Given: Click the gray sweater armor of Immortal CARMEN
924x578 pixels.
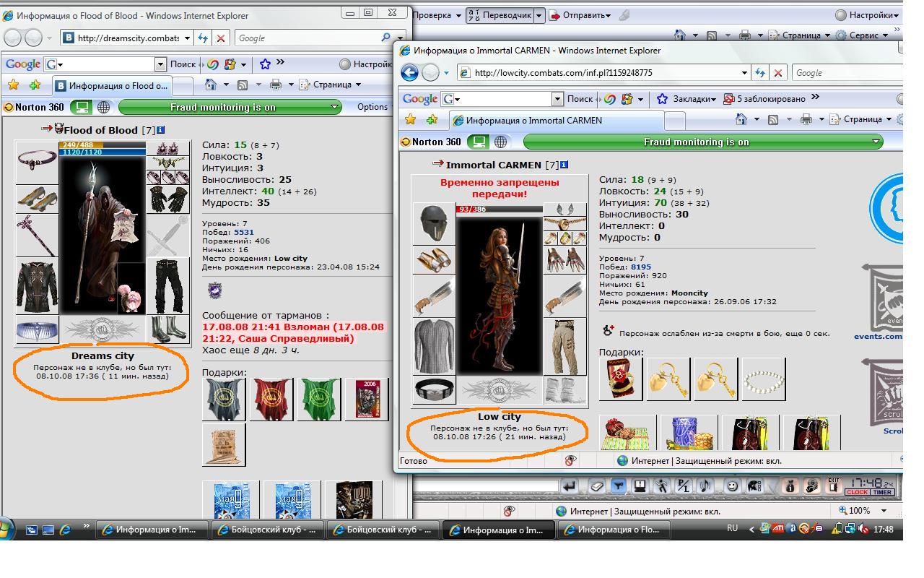Looking at the screenshot, I should 434,347.
